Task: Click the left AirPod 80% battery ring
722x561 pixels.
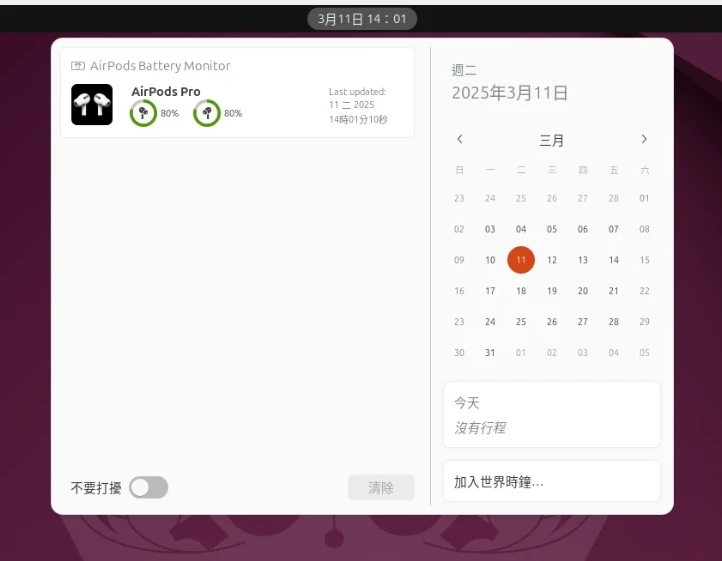Action: [143, 113]
